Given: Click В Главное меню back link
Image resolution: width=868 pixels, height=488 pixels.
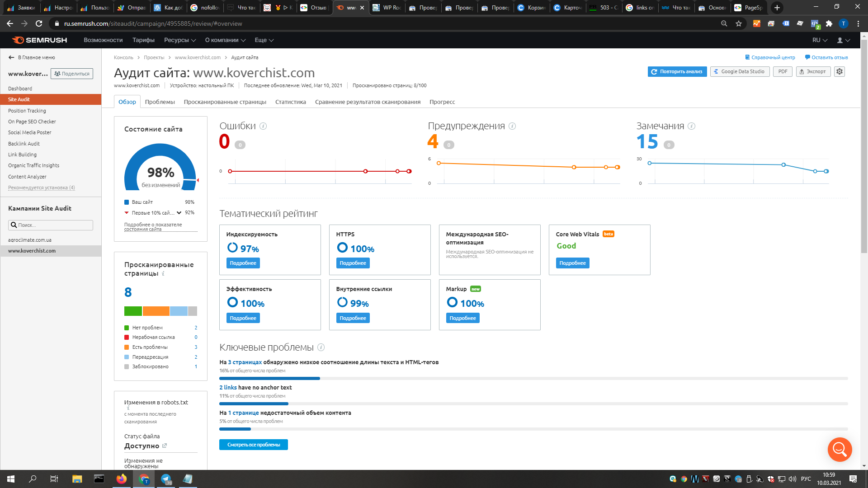Looking at the screenshot, I should (32, 57).
